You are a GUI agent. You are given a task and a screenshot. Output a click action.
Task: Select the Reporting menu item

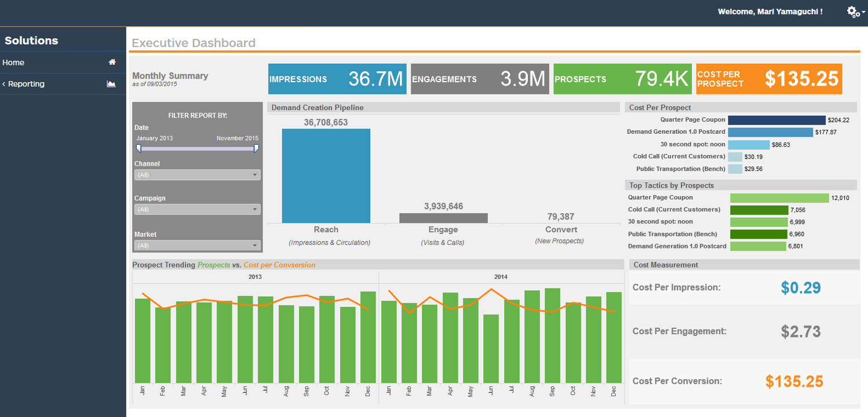[26, 84]
